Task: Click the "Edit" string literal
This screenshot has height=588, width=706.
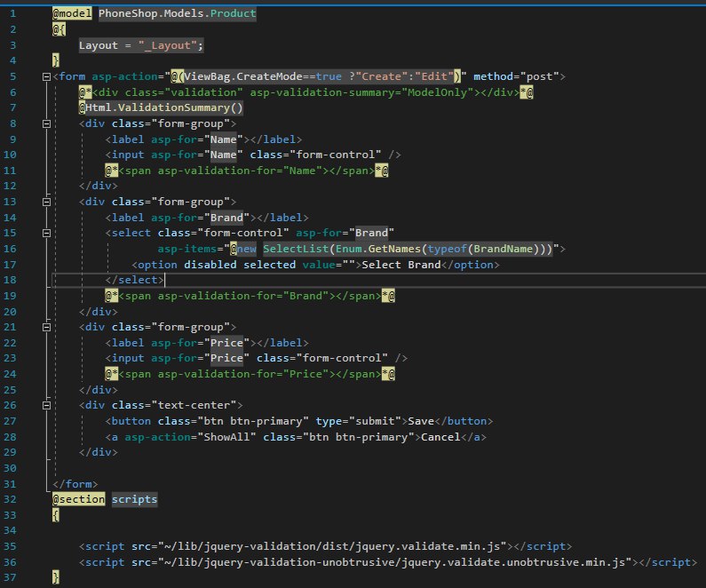Action: click(434, 76)
